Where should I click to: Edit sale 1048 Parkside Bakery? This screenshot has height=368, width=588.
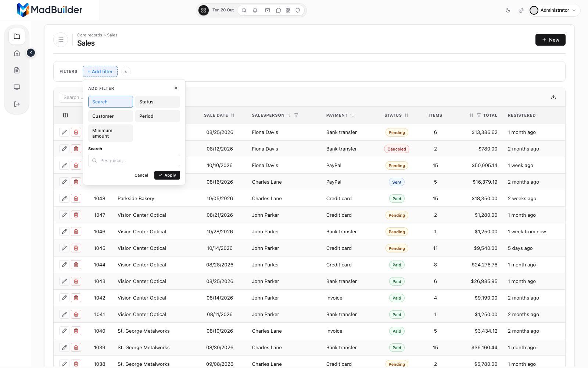coord(64,198)
